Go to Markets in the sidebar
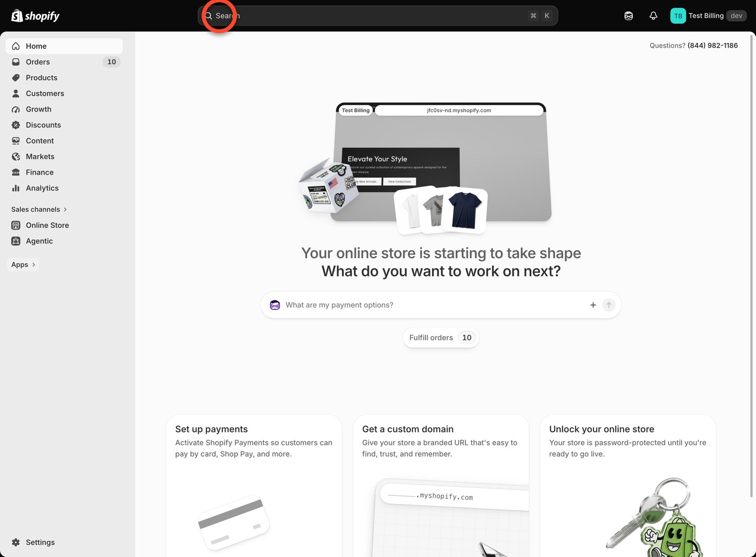 (64, 156)
